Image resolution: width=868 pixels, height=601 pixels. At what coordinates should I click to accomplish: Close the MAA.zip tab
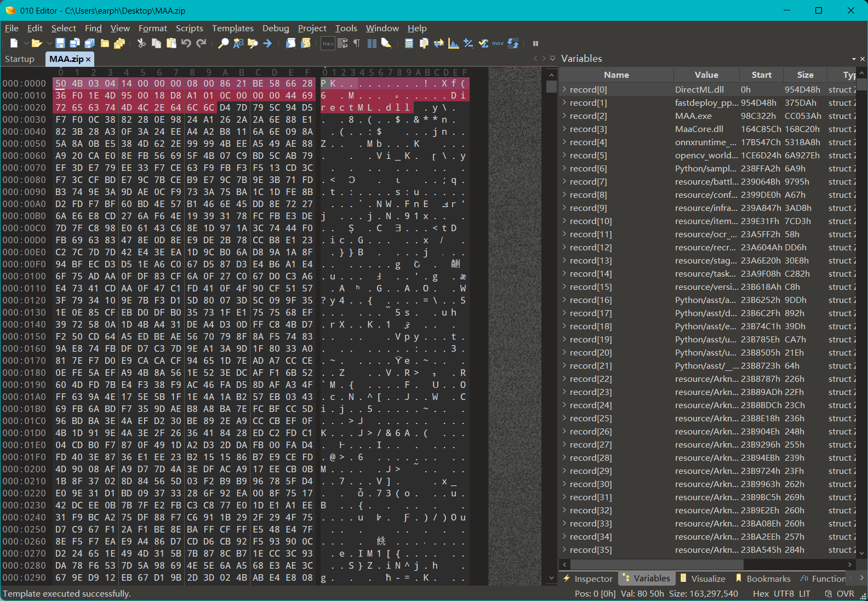[88, 59]
